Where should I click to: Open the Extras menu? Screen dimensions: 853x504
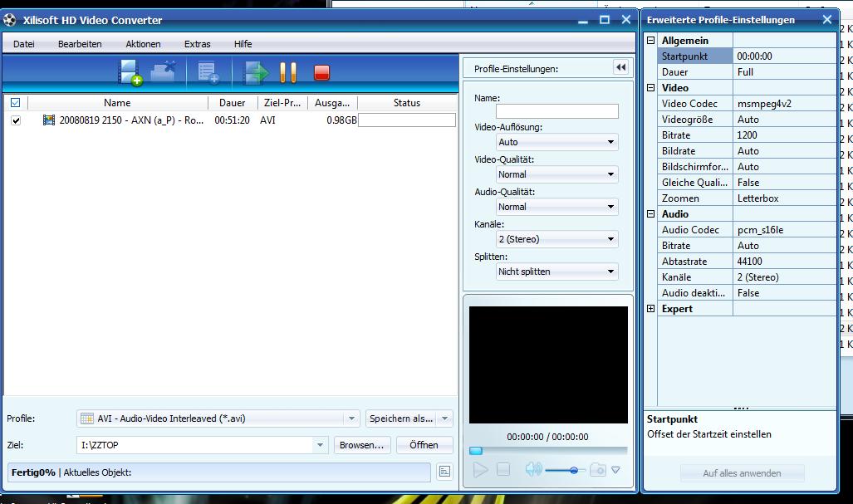[x=197, y=44]
